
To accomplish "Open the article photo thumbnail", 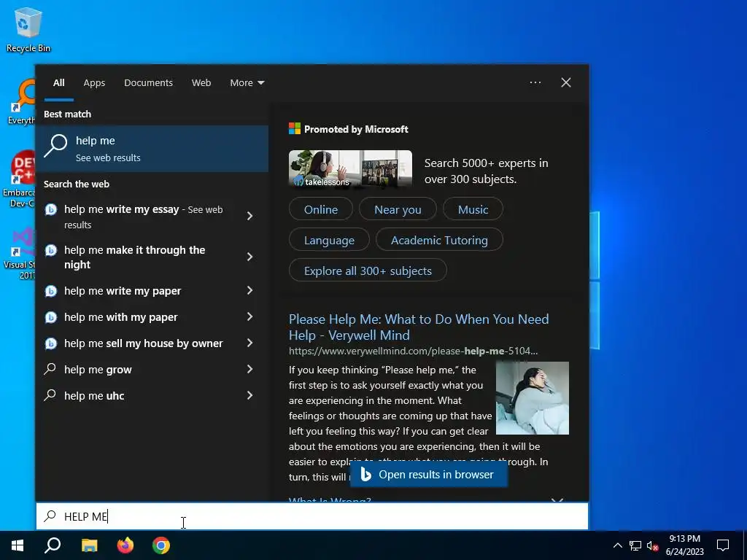I will tap(532, 398).
